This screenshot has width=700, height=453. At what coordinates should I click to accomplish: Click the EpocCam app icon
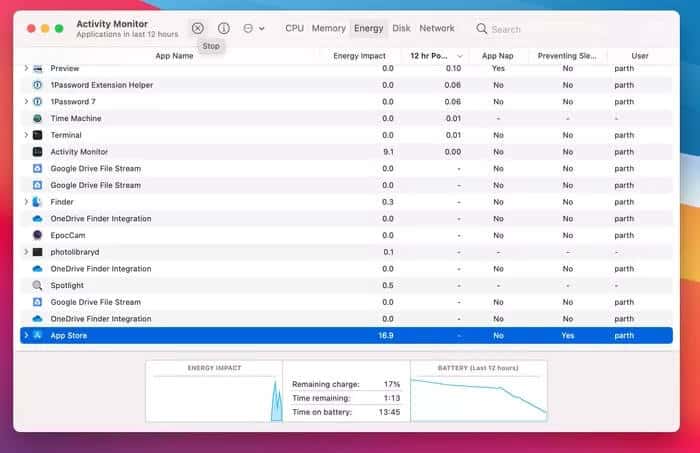(38, 235)
